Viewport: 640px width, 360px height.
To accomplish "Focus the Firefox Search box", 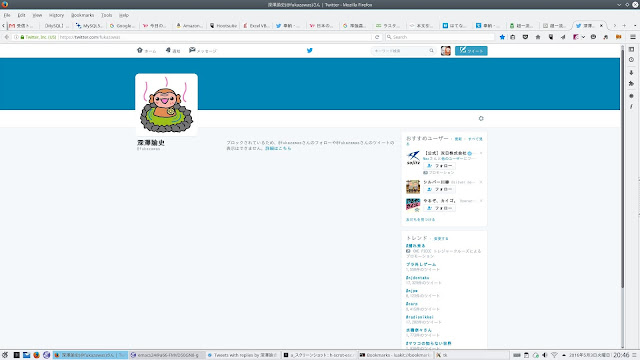I will (440, 37).
